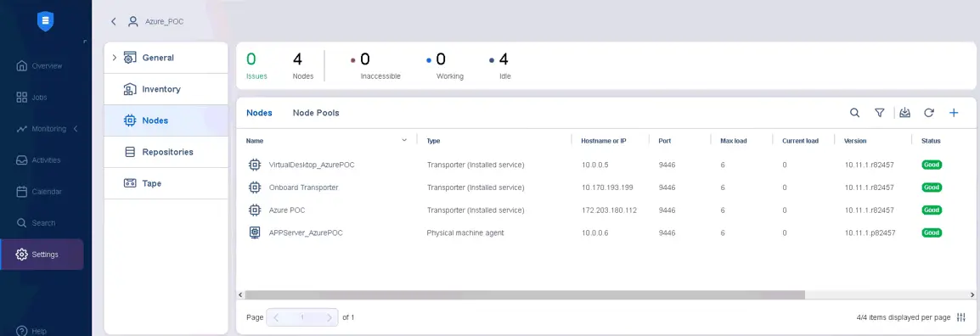Viewport: 980px width, 336px height.
Task: Open items per page settings icon
Action: tap(961, 317)
